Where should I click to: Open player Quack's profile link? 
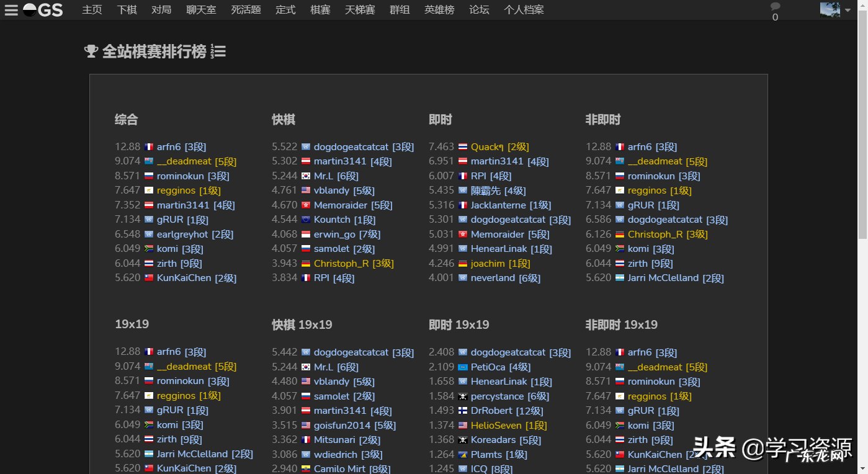pyautogui.click(x=500, y=147)
